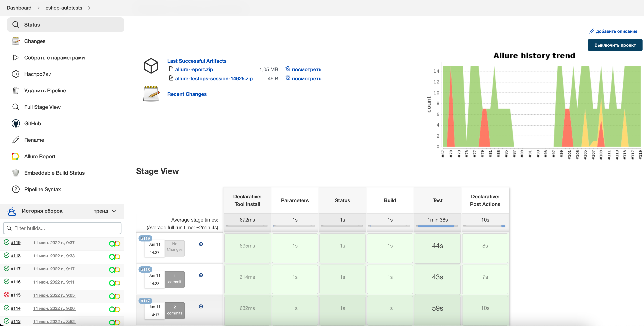
Task: Click download arrow icon for build #118
Action: click(201, 275)
